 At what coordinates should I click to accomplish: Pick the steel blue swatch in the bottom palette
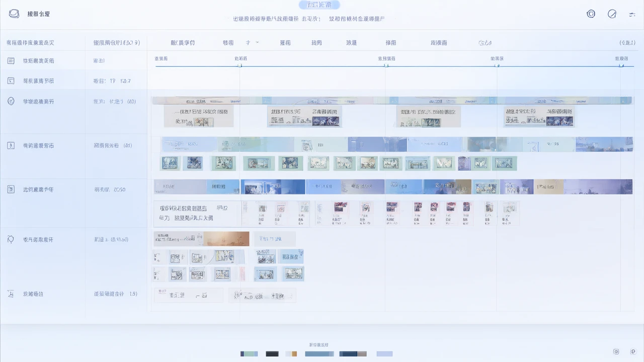coord(319,354)
